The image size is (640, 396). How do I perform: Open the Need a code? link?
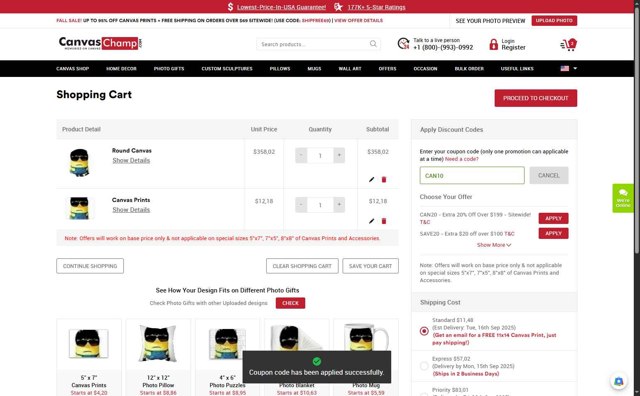point(462,159)
